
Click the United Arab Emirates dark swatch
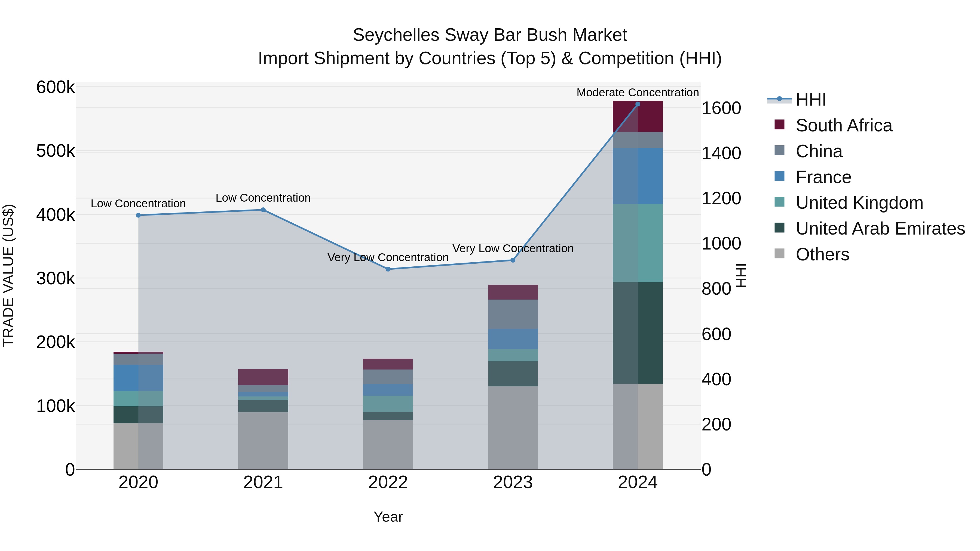point(779,228)
